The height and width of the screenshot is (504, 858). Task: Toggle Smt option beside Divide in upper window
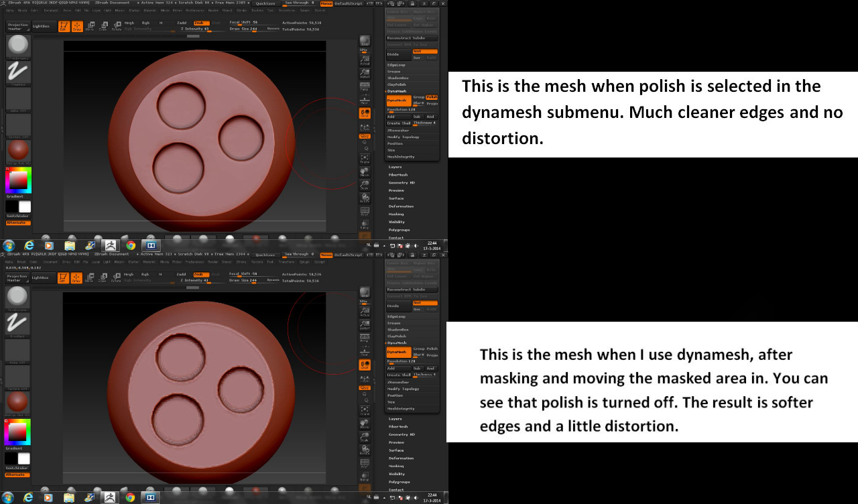(x=425, y=51)
